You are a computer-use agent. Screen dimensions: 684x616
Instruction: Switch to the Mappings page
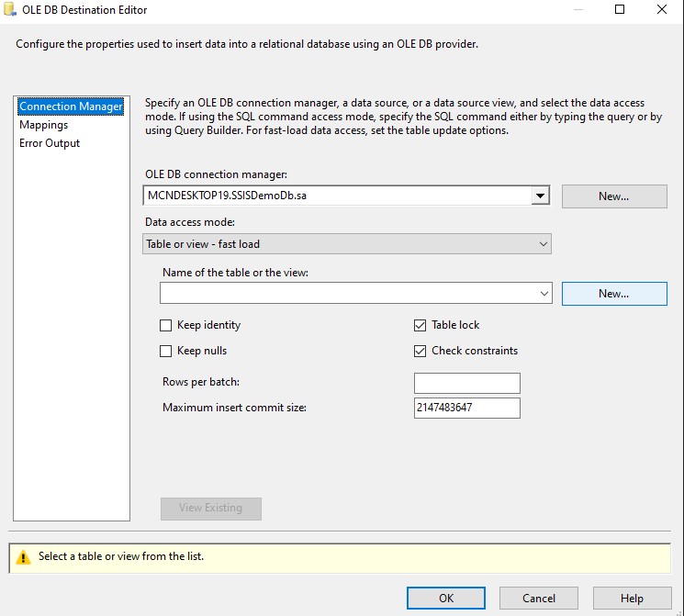44,125
